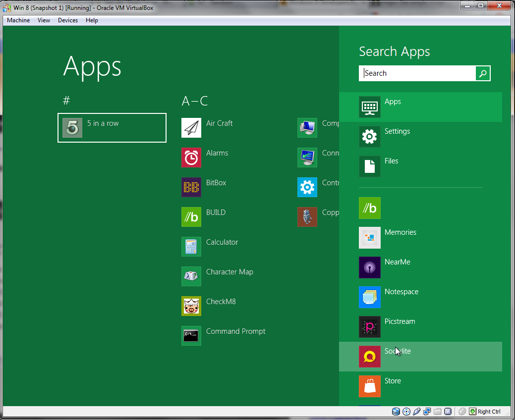The image size is (515, 420).
Task: Open the Command Prompt icon
Action: 191,336
